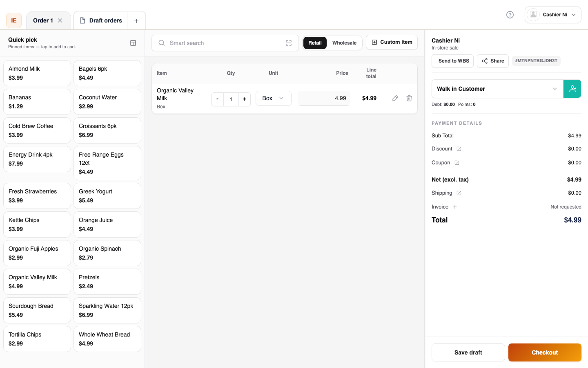Add Greek Yogurt to the cart
Image resolution: width=588 pixels, height=368 pixels.
107,196
